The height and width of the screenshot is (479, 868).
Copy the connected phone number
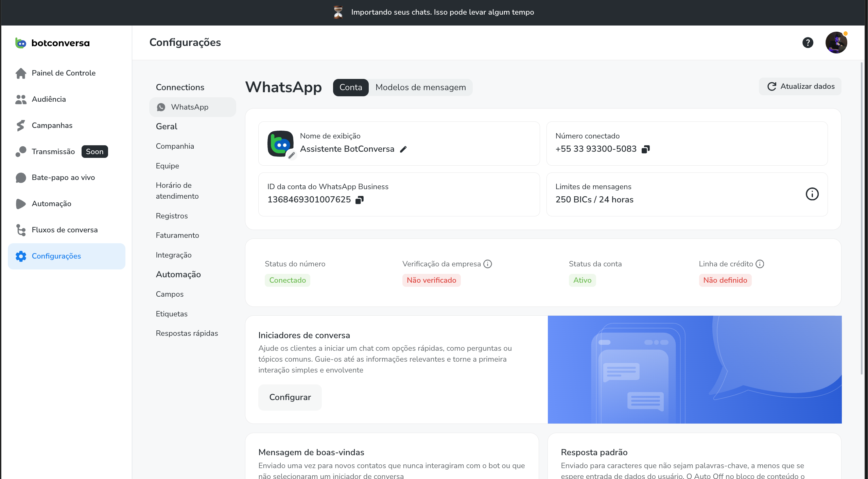(x=646, y=149)
